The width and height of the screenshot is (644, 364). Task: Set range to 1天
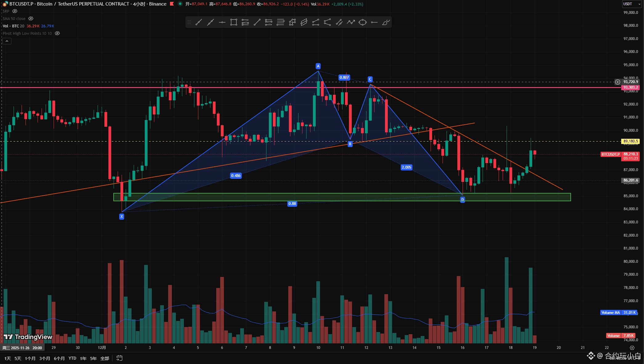tap(8, 358)
